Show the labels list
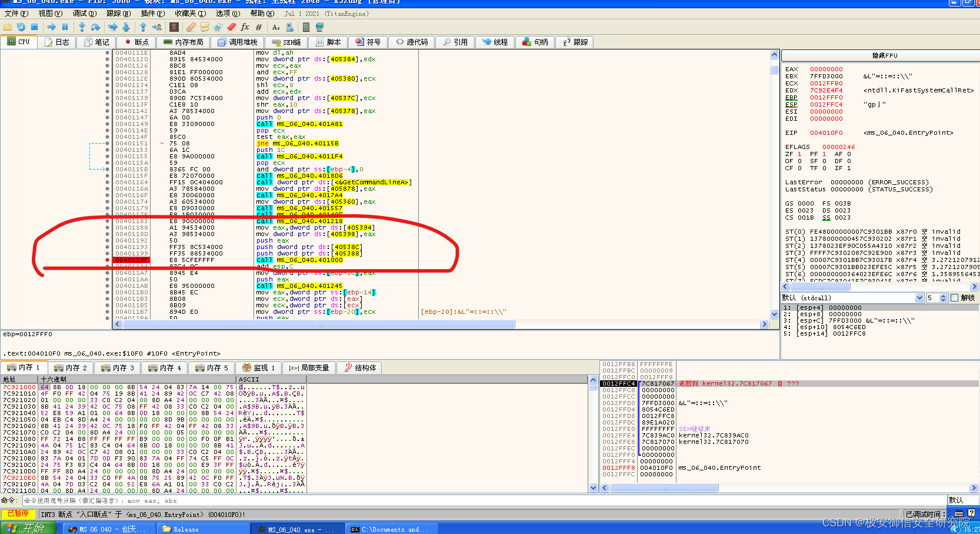The image size is (980, 534). 218,27
